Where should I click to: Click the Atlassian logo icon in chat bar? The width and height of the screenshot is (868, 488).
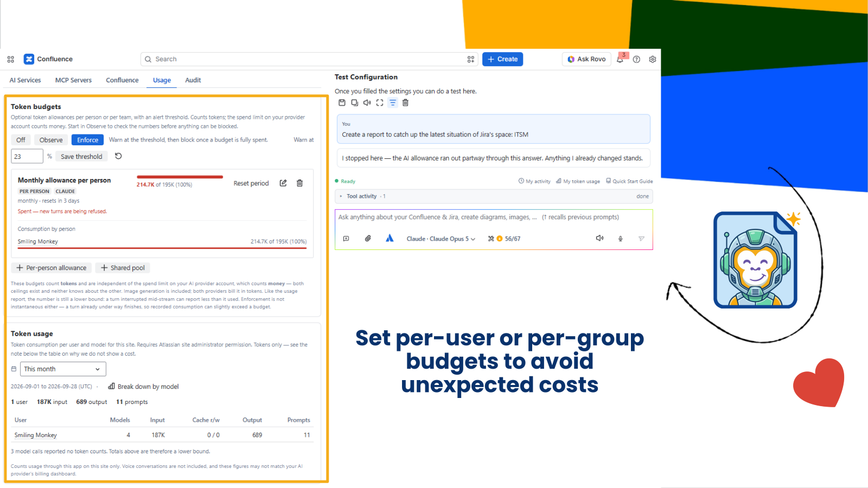390,239
